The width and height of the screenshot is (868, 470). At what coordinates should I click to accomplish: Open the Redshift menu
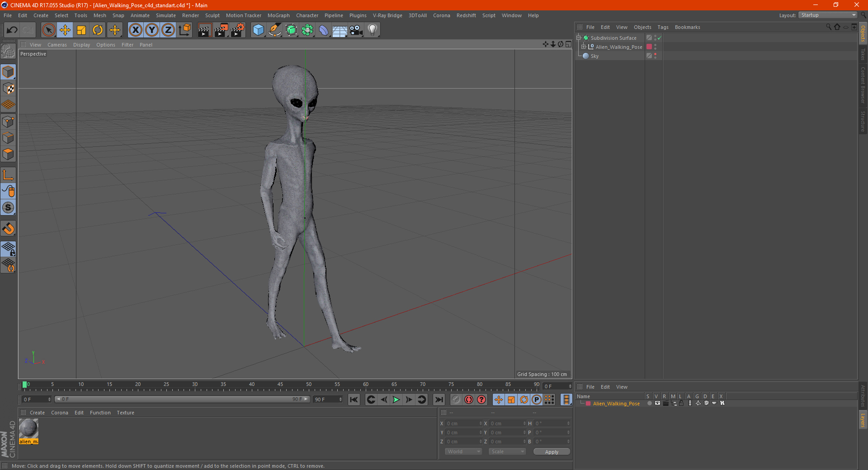click(466, 15)
